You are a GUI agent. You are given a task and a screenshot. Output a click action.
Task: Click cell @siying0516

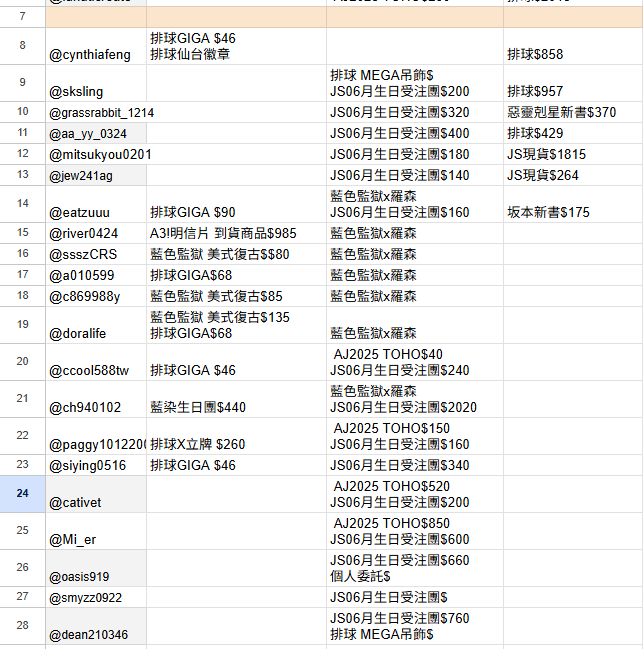tap(96, 465)
